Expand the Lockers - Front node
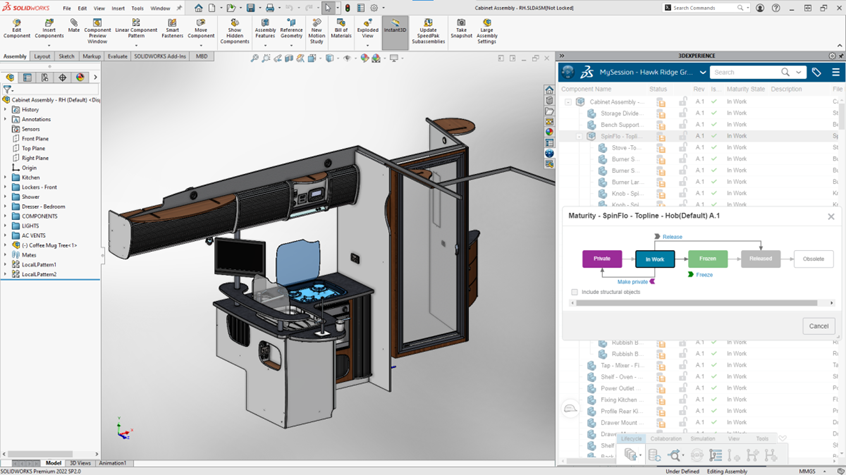This screenshot has height=475, width=846. pyautogui.click(x=6, y=187)
